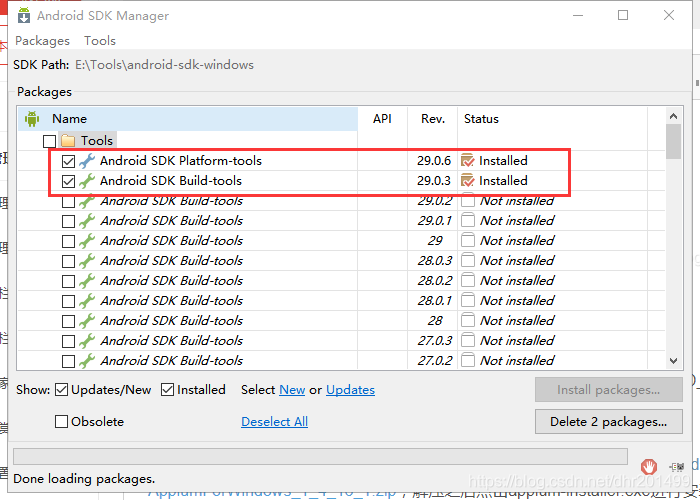Open the Tools menu
The height and width of the screenshot is (500, 700).
100,41
